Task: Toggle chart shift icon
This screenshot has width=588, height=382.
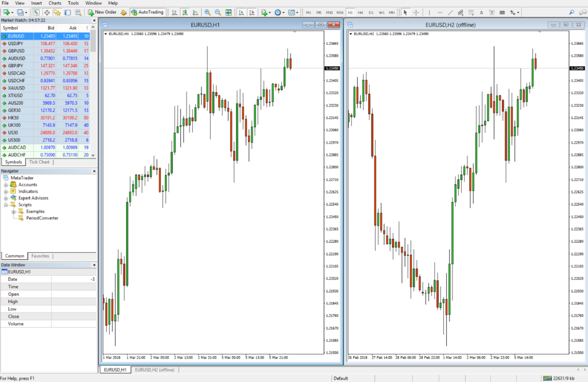Action: point(252,13)
